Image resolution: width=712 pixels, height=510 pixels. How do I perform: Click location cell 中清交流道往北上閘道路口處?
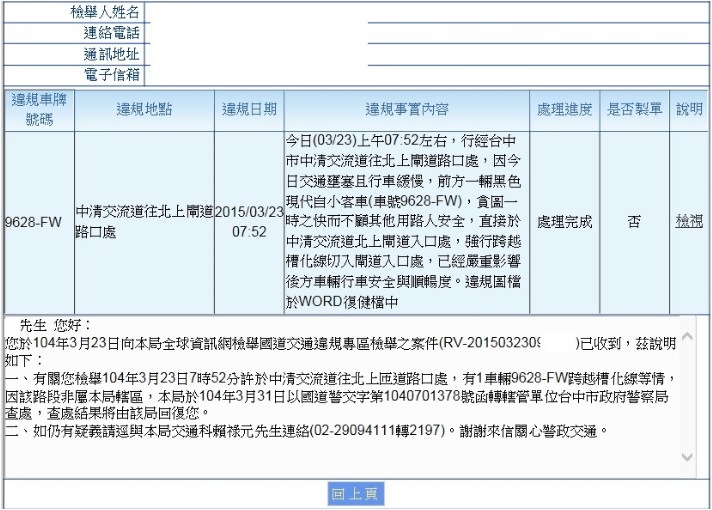tap(144, 222)
